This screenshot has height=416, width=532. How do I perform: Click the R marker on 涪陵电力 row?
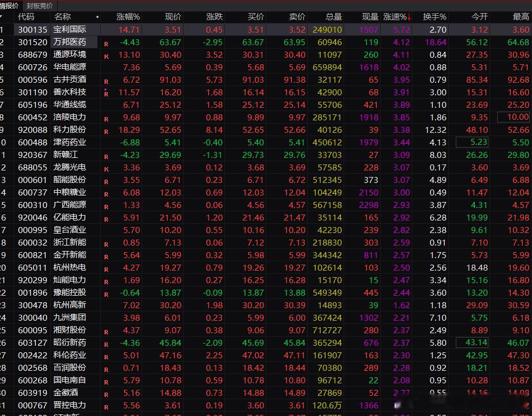pyautogui.click(x=106, y=119)
